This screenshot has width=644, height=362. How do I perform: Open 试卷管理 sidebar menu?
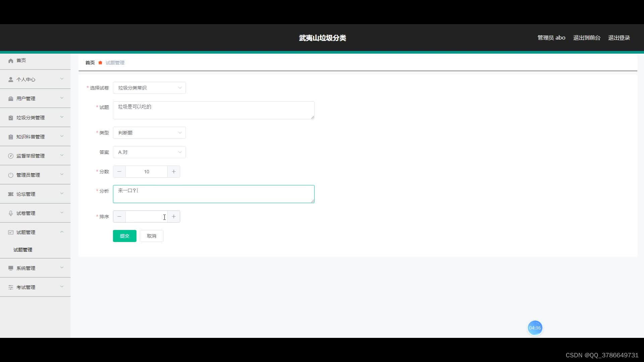35,213
